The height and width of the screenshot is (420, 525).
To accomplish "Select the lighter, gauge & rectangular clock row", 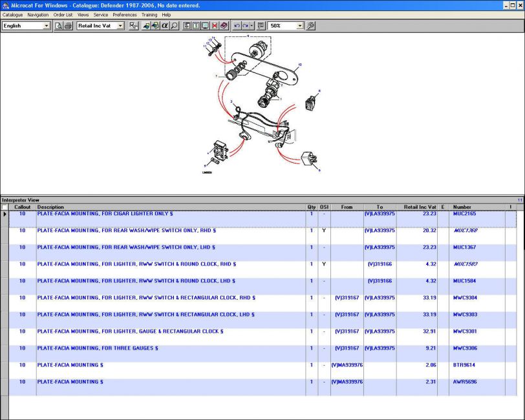I will coord(263,337).
